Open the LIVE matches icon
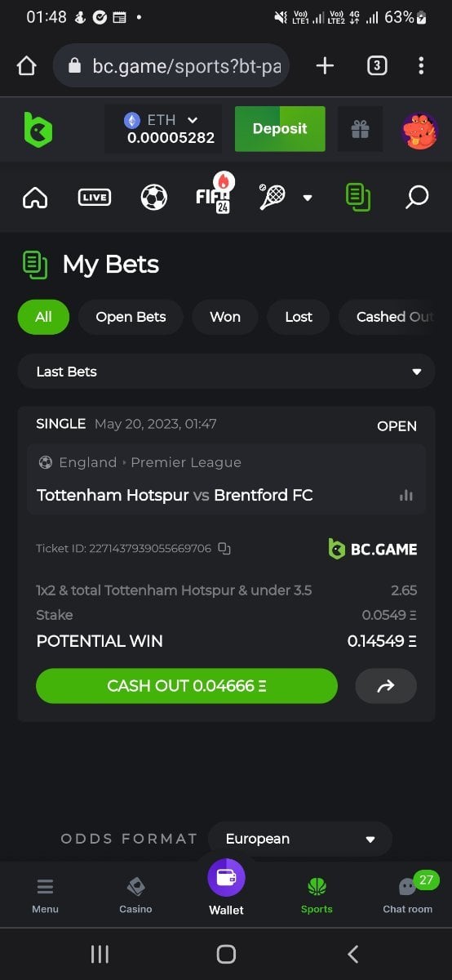The image size is (452, 980). point(95,197)
